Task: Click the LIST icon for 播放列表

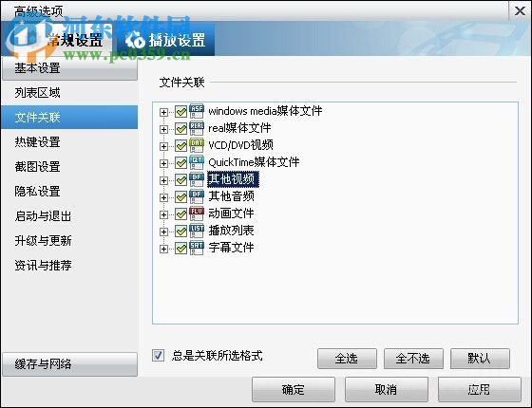Action: pyautogui.click(x=197, y=231)
